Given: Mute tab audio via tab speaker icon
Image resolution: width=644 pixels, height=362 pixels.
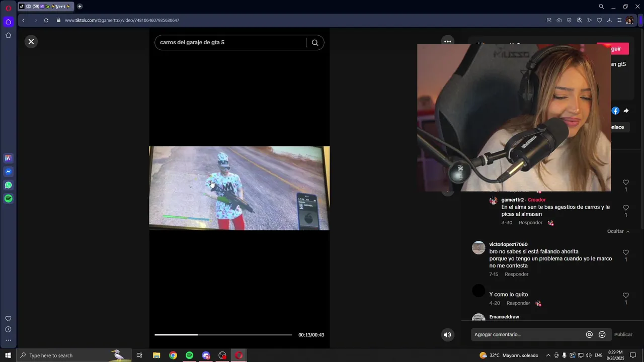Looking at the screenshot, I should tap(28, 7).
